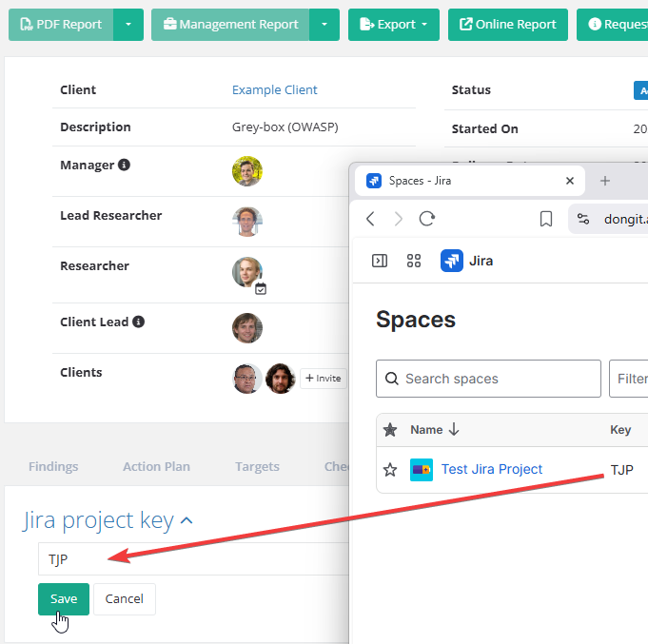The height and width of the screenshot is (644, 648).
Task: Open the Filter dropdown in Spaces
Action: (629, 379)
